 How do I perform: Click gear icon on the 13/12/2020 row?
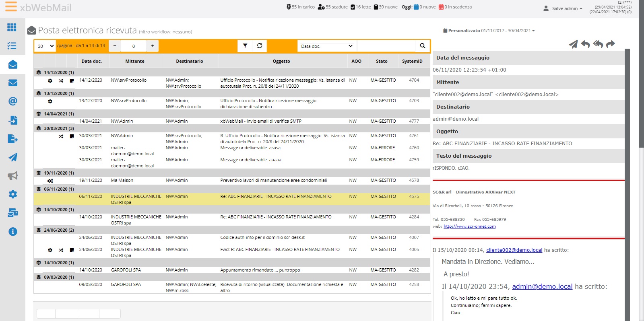coord(50,101)
